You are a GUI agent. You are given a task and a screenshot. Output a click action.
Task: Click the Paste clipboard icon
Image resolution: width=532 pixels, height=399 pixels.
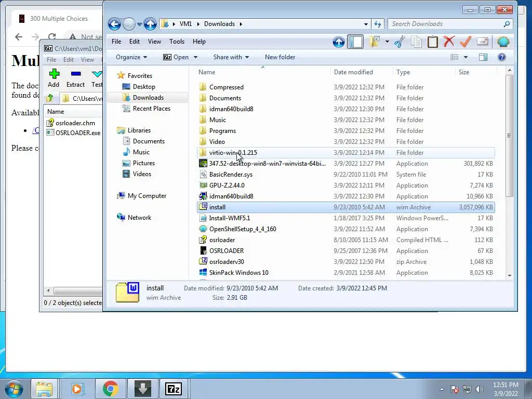[x=433, y=42]
